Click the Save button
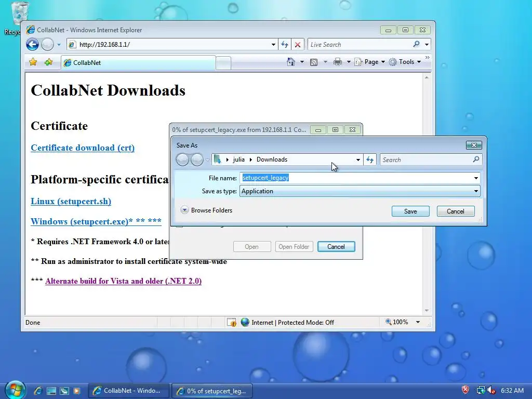Screen dimensions: 532x399 [410, 211]
